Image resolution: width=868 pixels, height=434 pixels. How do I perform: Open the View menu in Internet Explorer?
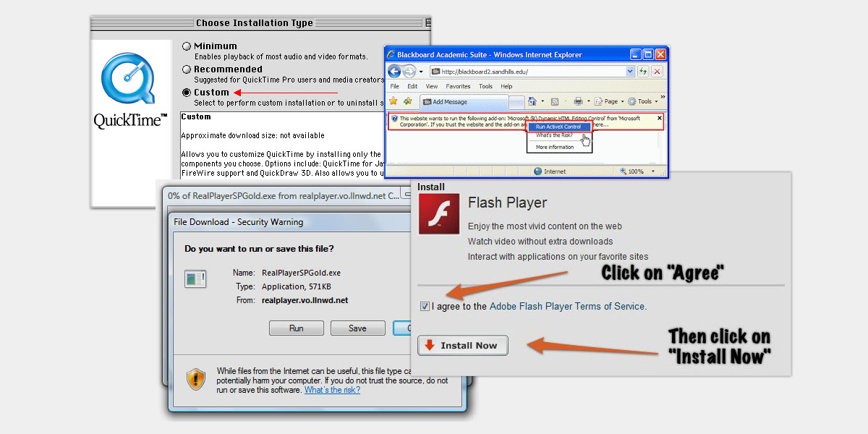coord(433,86)
